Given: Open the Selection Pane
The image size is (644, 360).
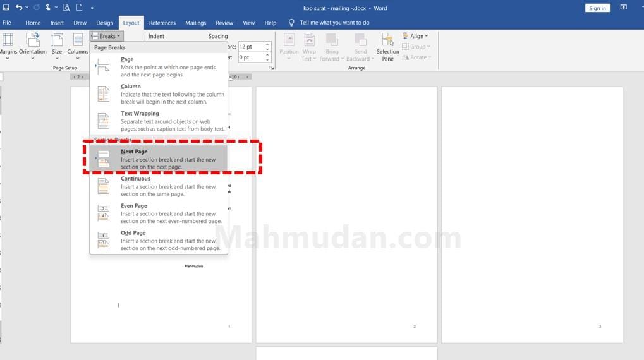Looking at the screenshot, I should [387, 47].
